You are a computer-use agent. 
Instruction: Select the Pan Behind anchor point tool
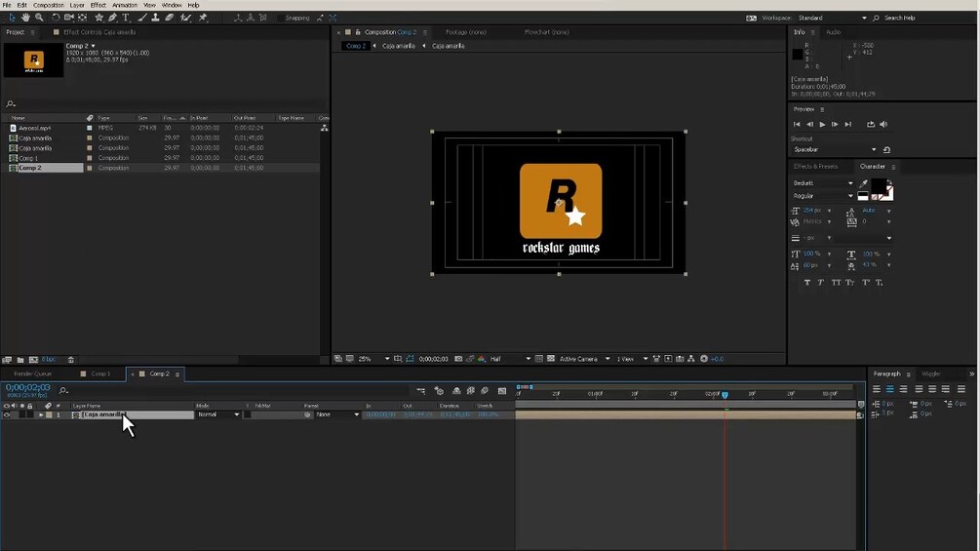pyautogui.click(x=83, y=18)
